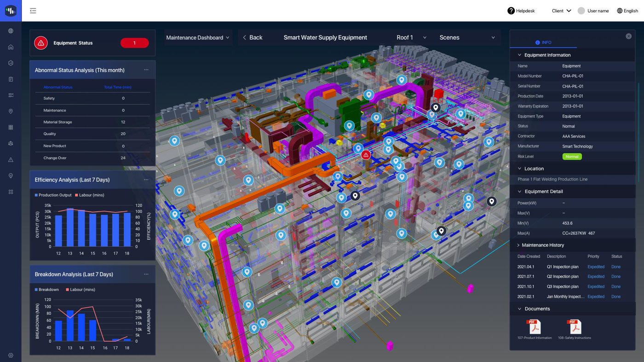Open the 107-Product Information PDF
The image size is (644, 362).
(534, 329)
